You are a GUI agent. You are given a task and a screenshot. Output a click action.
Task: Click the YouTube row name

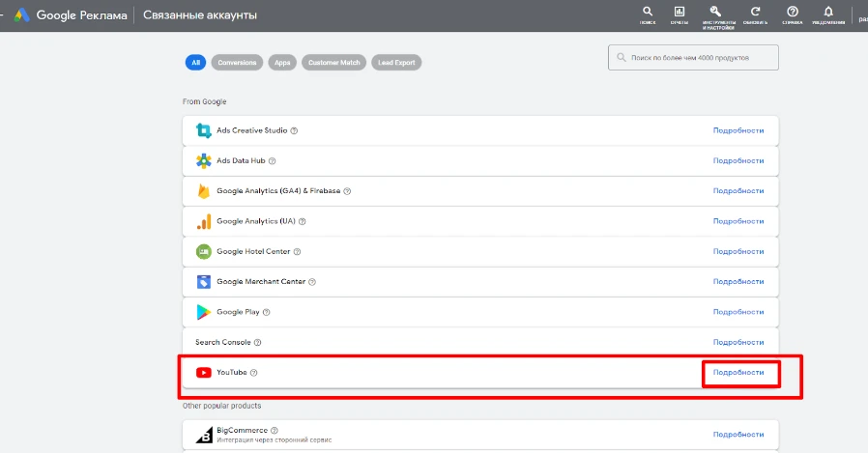tap(232, 372)
